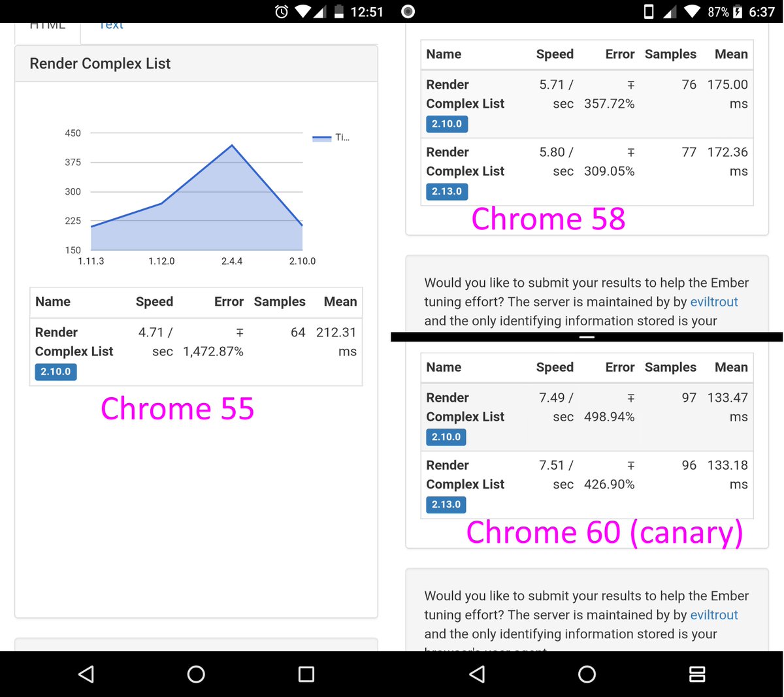Tap the 12:51 clock in the status bar
The height and width of the screenshot is (697, 784).
pyautogui.click(x=367, y=12)
